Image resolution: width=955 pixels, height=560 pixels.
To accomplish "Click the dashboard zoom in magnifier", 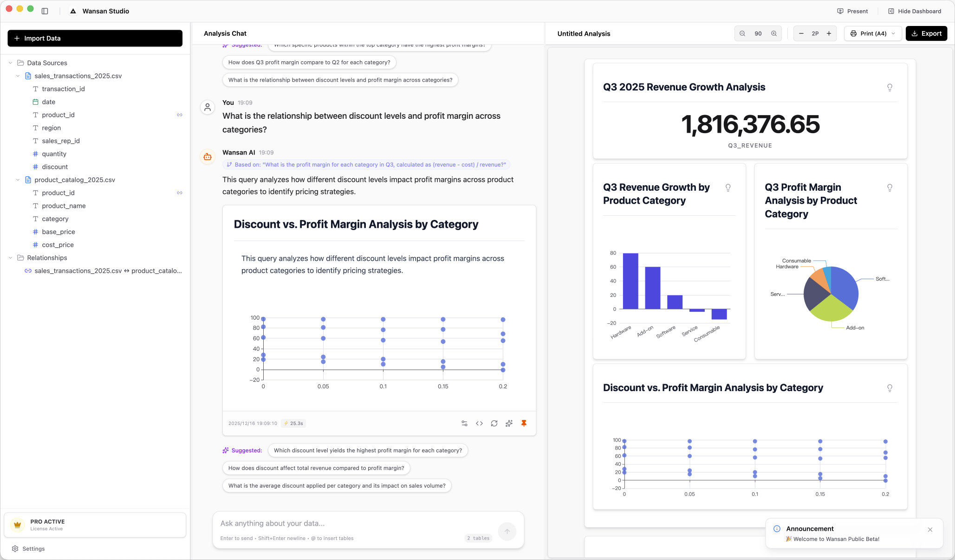I will point(774,33).
